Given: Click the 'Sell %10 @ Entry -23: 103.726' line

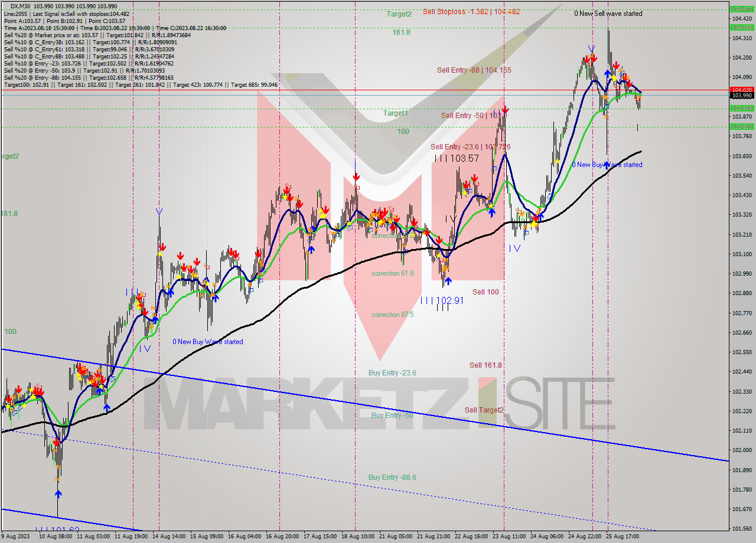Looking at the screenshot, I should (89, 64).
